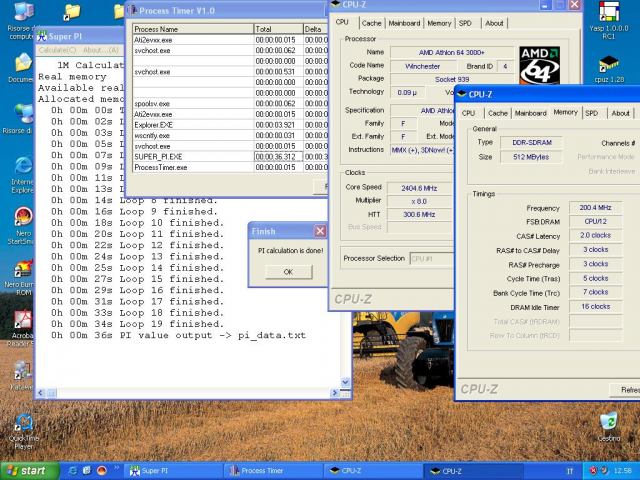The height and width of the screenshot is (480, 640).
Task: Click Nero quick launch icon in taskbar
Action: coord(101,471)
